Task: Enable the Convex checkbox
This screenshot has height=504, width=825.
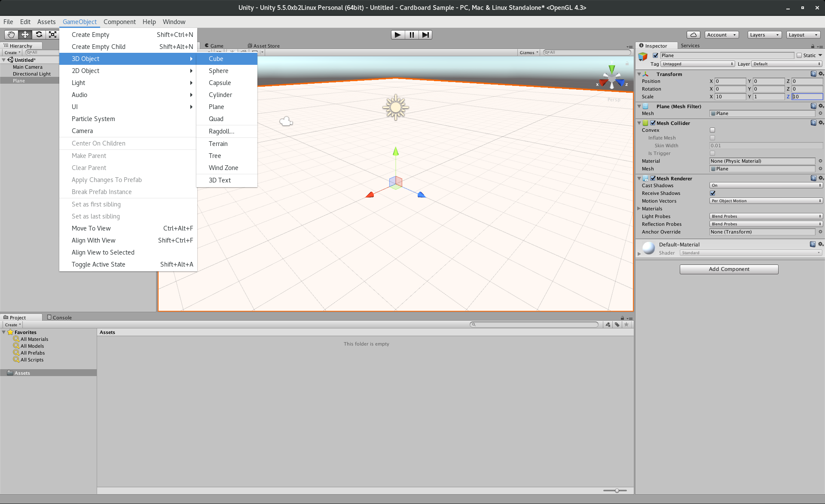Action: (x=712, y=130)
